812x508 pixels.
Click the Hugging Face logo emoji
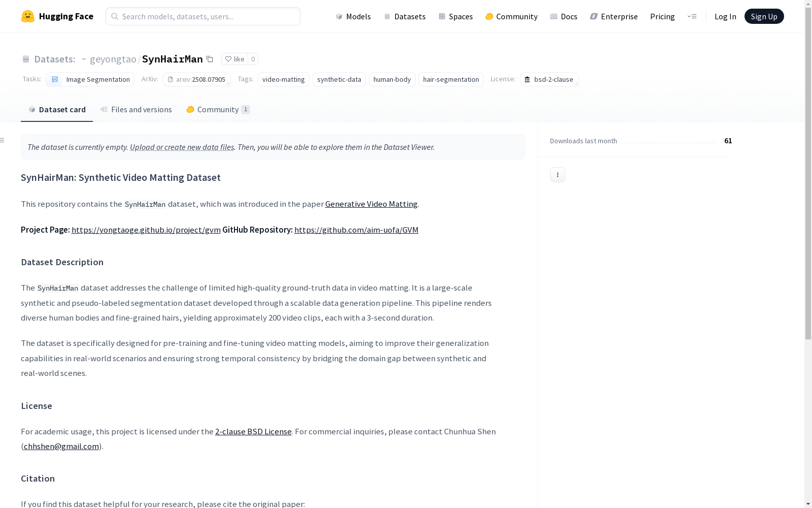point(28,16)
